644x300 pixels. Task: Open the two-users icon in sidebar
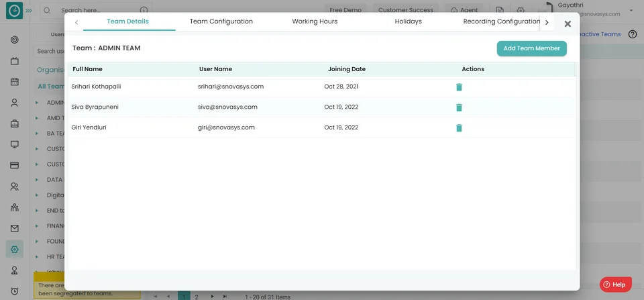(x=14, y=187)
